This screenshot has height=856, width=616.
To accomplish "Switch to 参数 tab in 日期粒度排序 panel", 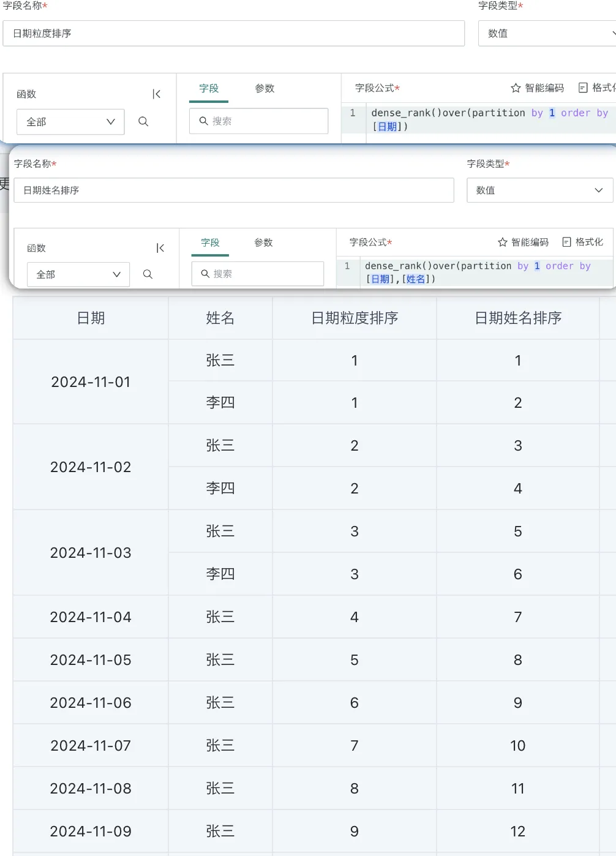I will pos(265,89).
